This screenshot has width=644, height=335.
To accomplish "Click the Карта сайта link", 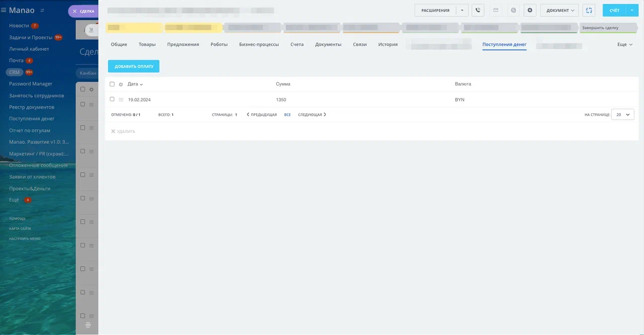I will (20, 228).
